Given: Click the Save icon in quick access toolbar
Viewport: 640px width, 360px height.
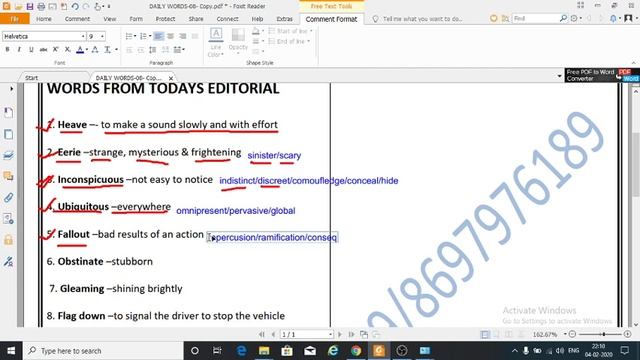Looking at the screenshot, I should (30, 6).
